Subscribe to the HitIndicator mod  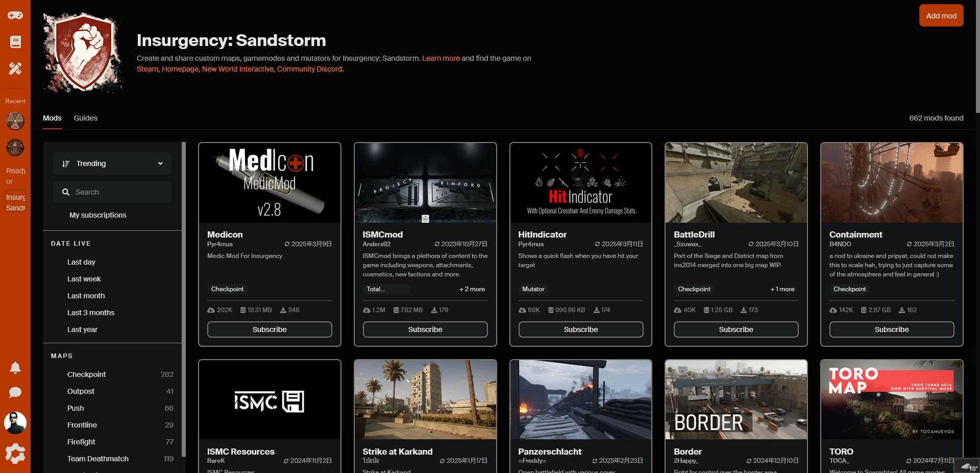coord(581,329)
